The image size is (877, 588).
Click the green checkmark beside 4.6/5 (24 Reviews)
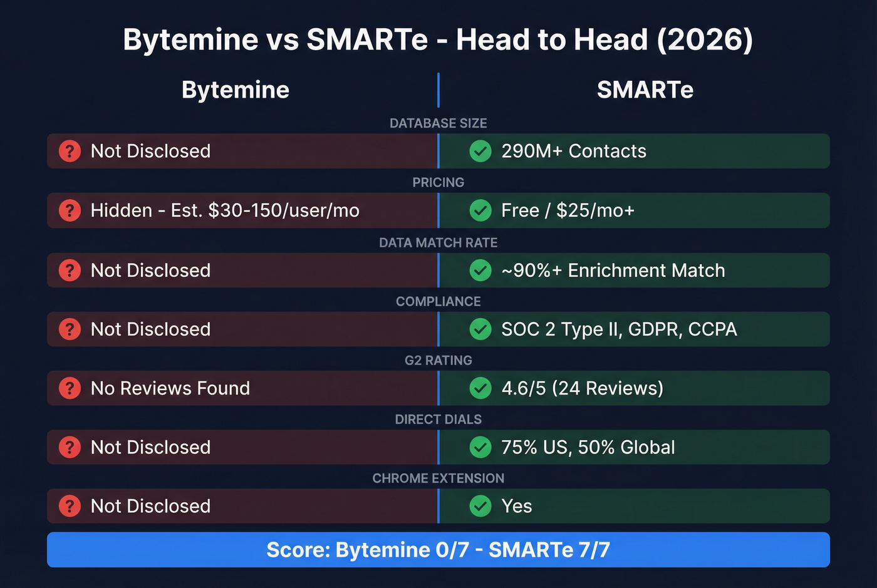pyautogui.click(x=480, y=388)
